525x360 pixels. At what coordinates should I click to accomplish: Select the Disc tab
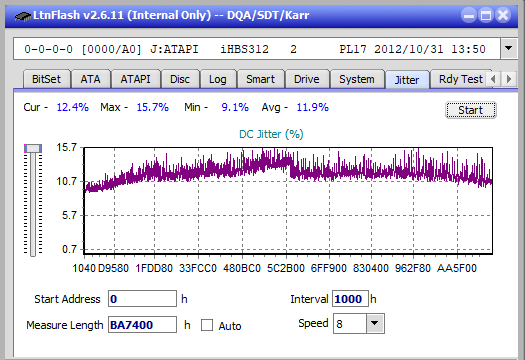180,79
